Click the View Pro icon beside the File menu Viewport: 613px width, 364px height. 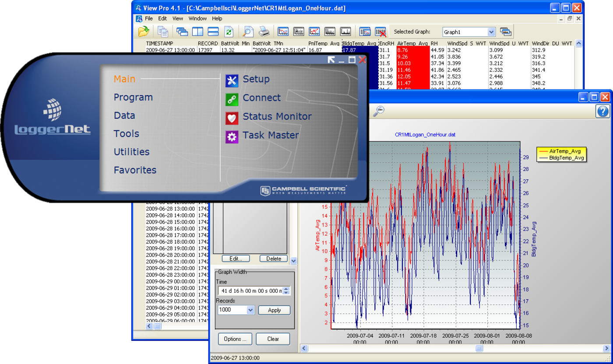point(139,19)
